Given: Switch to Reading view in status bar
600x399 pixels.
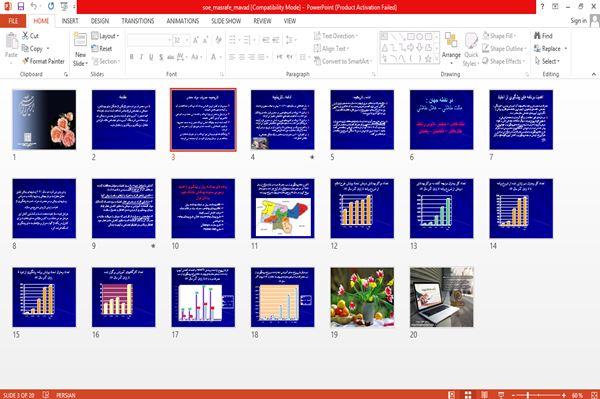Looking at the screenshot, I should [484, 395].
